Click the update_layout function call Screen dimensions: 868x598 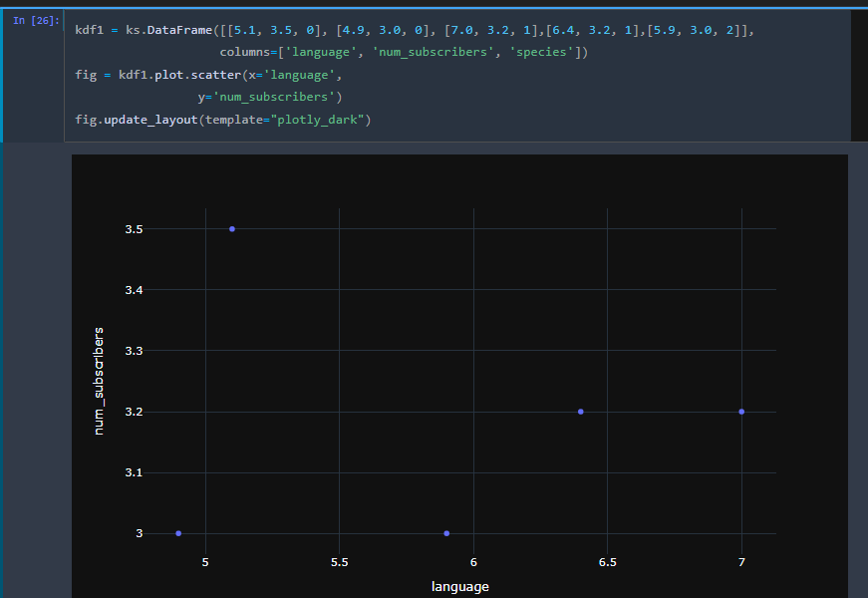coord(151,118)
